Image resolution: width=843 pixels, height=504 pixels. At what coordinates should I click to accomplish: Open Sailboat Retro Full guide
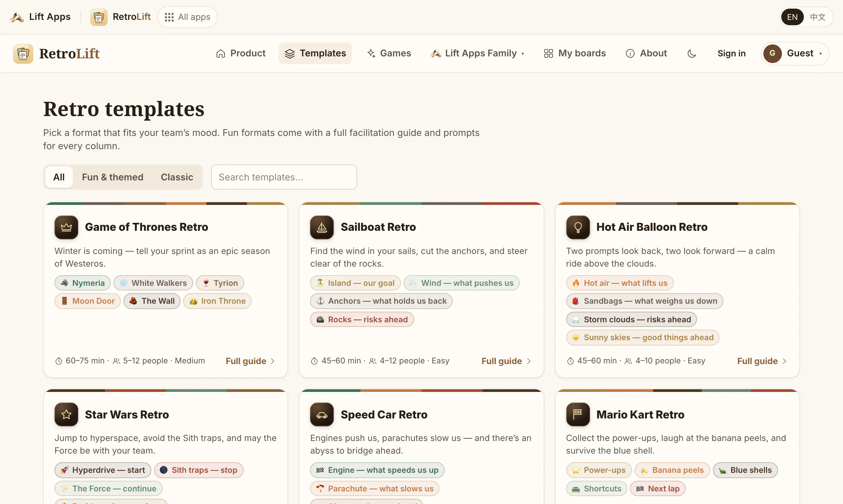pos(506,361)
